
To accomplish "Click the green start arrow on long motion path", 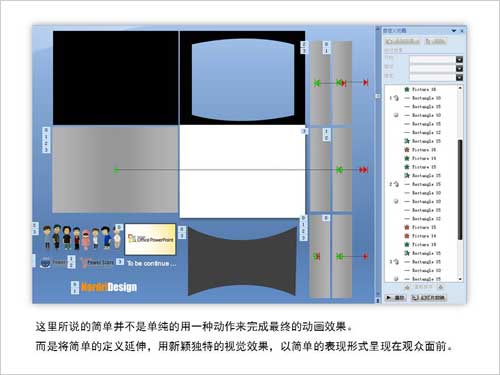I will coord(116,170).
